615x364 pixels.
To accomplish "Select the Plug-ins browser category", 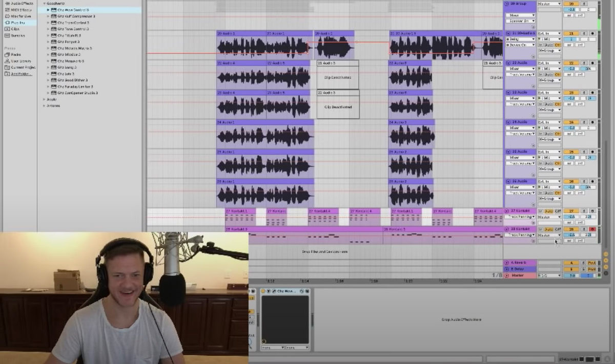I will click(20, 23).
